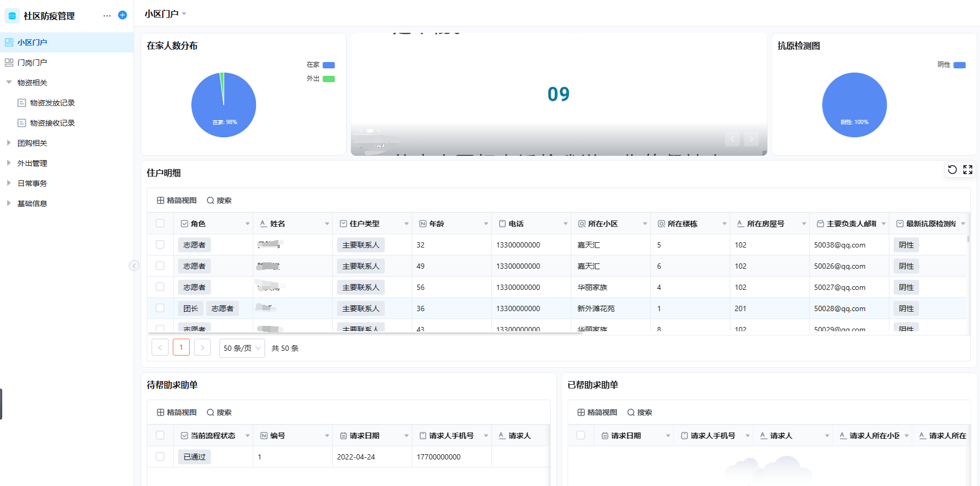Open the 50条/页 page size dropdown
The image size is (980, 486).
[x=242, y=348]
